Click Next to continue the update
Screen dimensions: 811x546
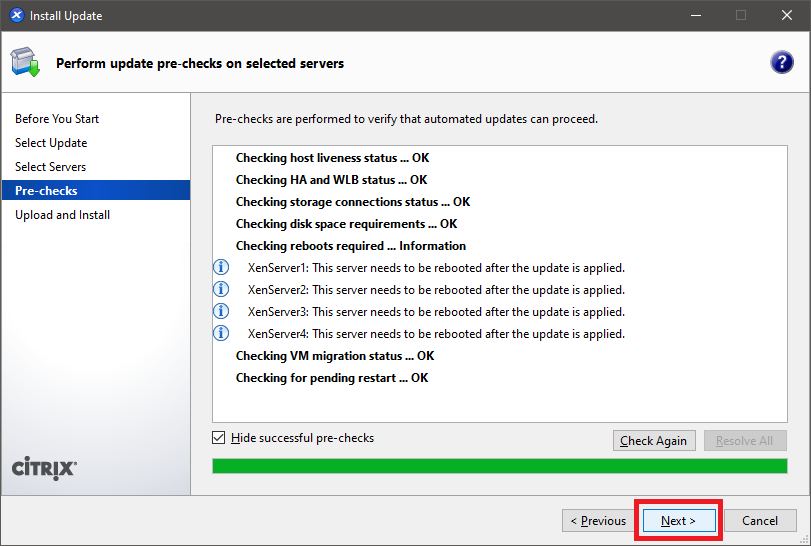tap(678, 521)
